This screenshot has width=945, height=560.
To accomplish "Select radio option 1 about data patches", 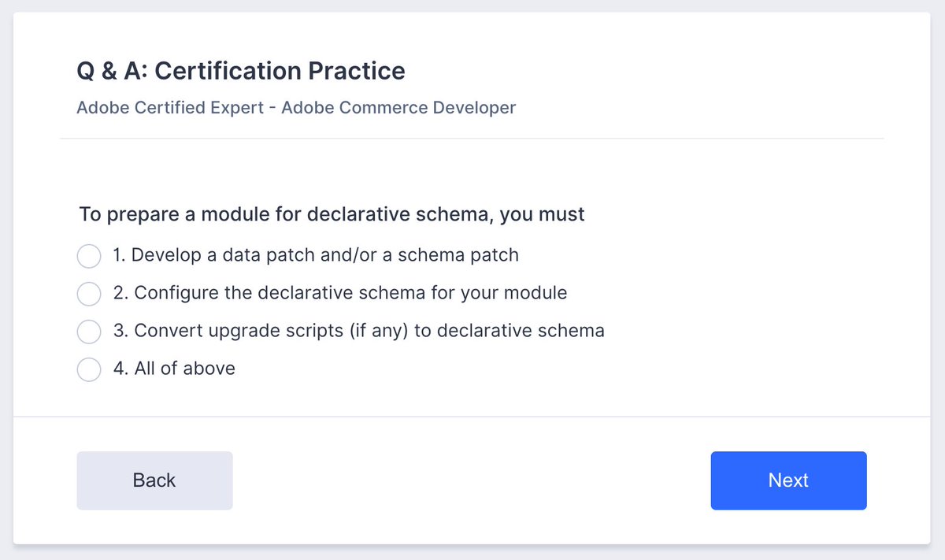I will coord(89,256).
